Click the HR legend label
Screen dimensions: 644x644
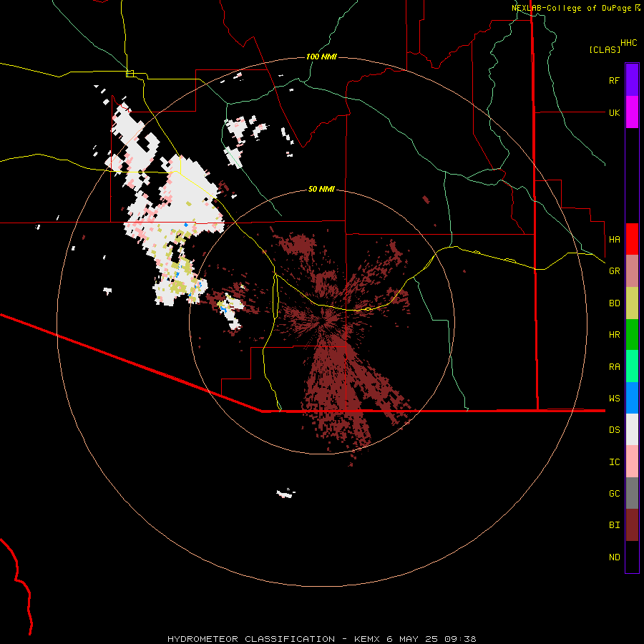[614, 335]
